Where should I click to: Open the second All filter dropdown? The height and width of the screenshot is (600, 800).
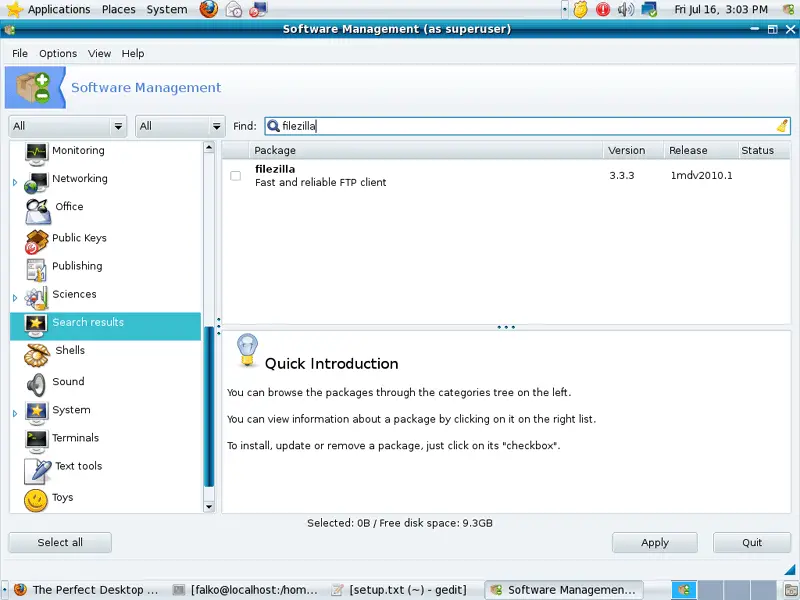pyautogui.click(x=180, y=126)
